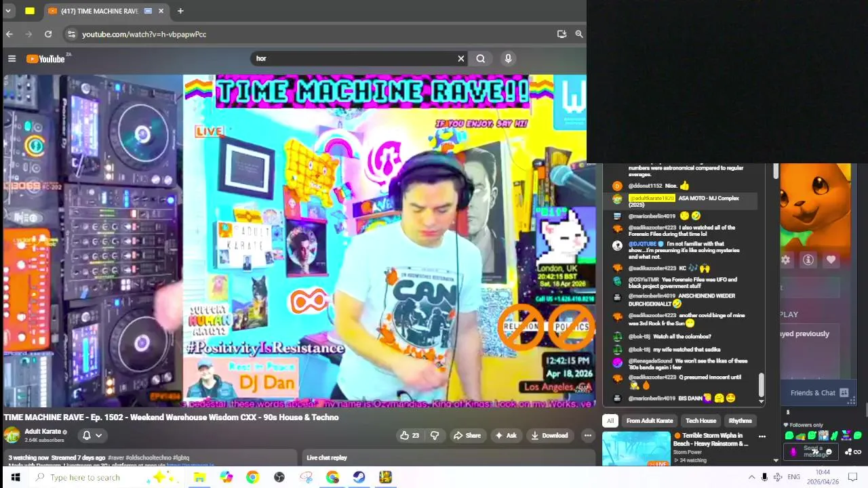Click the Share button
868x488 pixels.
click(467, 435)
